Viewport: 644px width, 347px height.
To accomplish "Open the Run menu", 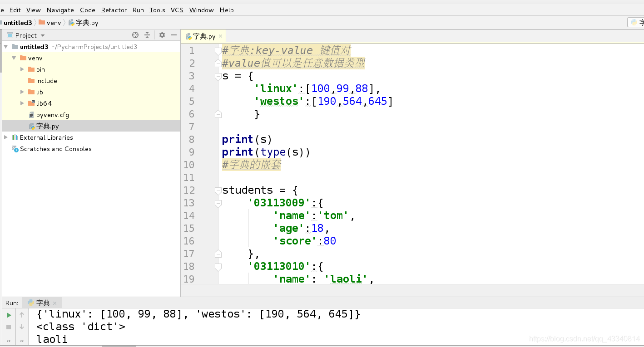I will (x=138, y=10).
